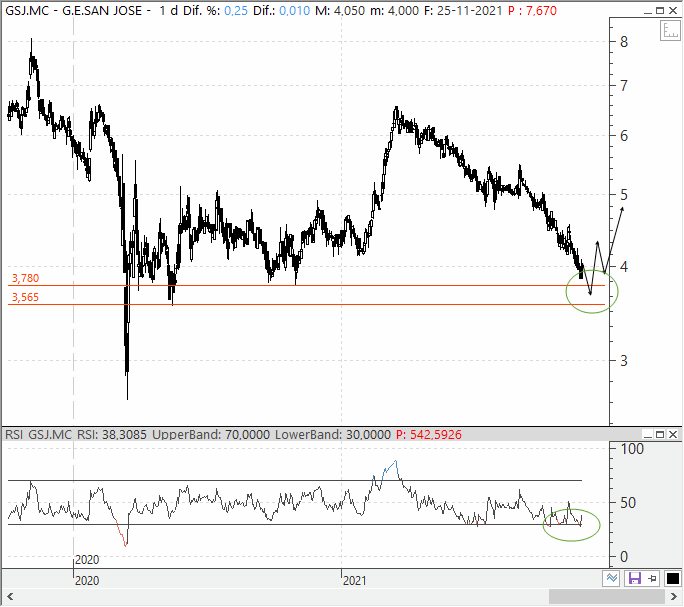Screen dimensions: 684x607
Task: Click the 2021 time axis label
Action: [355, 581]
